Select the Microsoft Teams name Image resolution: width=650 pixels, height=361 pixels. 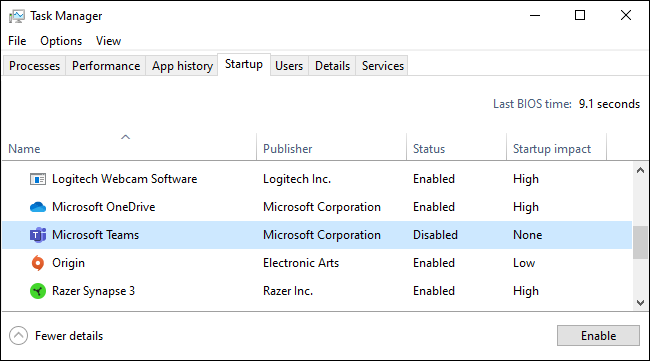[x=95, y=235]
